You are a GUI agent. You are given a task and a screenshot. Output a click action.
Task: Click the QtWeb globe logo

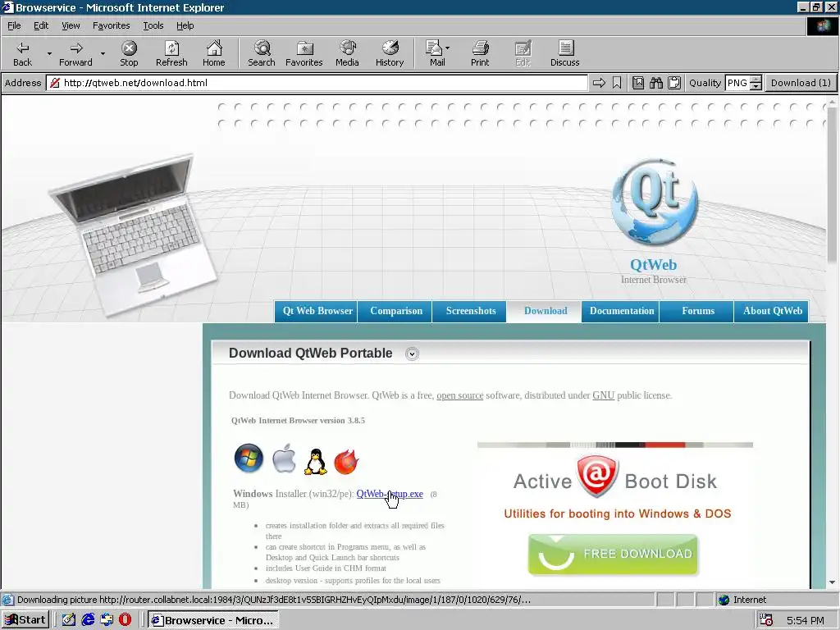click(x=654, y=203)
